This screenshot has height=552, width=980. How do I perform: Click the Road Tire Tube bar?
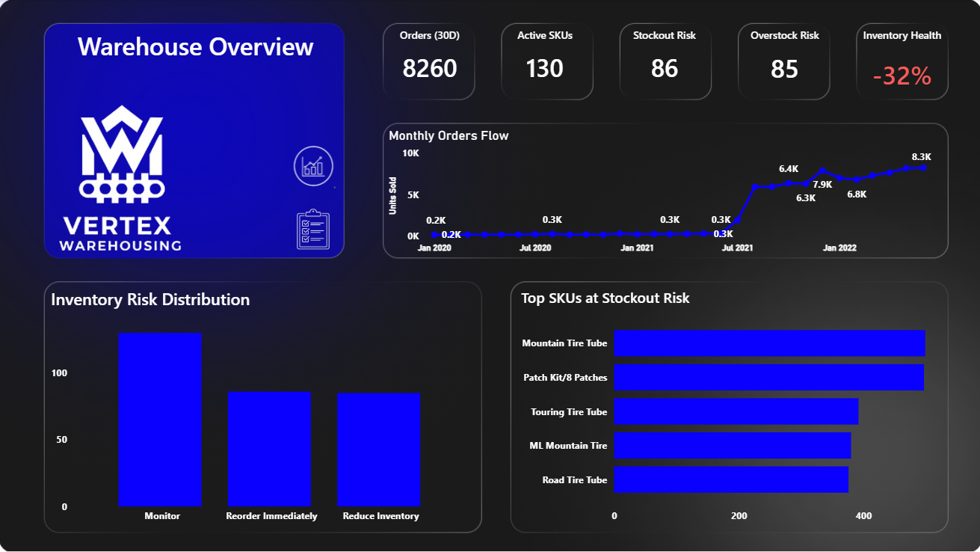tap(731, 480)
